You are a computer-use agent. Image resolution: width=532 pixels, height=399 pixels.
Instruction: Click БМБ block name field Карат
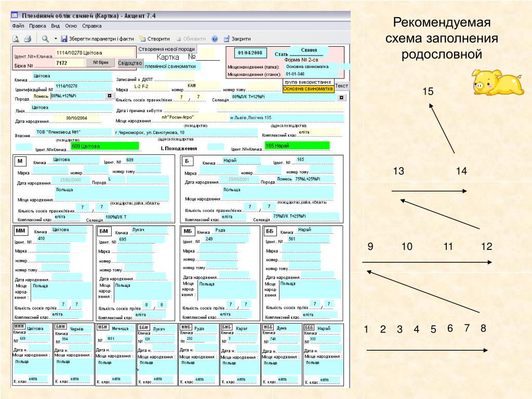point(247,329)
